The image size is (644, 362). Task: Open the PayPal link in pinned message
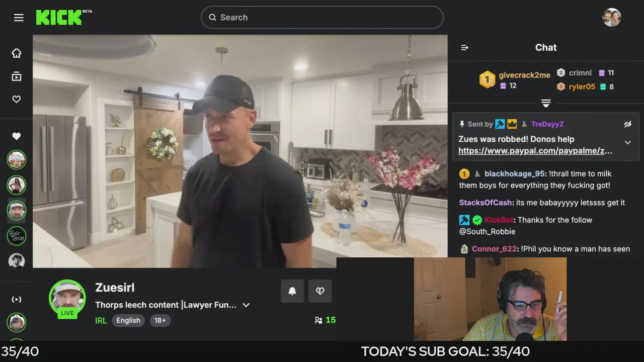click(x=535, y=151)
